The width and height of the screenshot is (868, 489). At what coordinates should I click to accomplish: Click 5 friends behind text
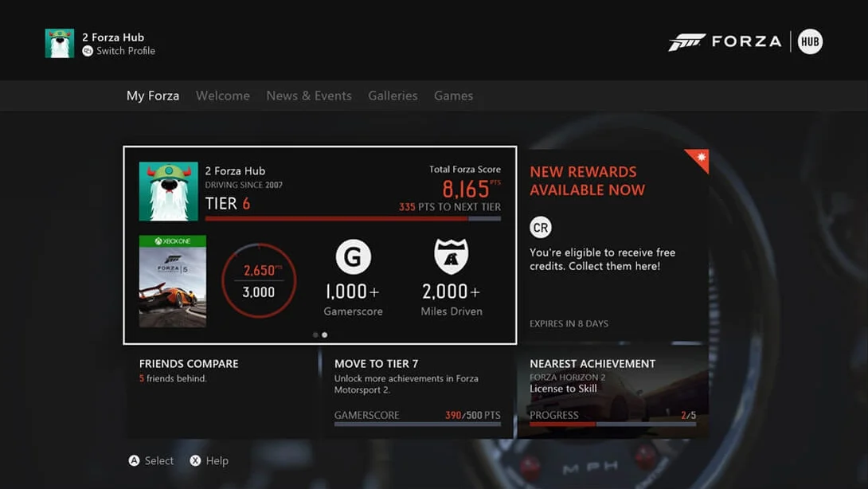point(173,379)
